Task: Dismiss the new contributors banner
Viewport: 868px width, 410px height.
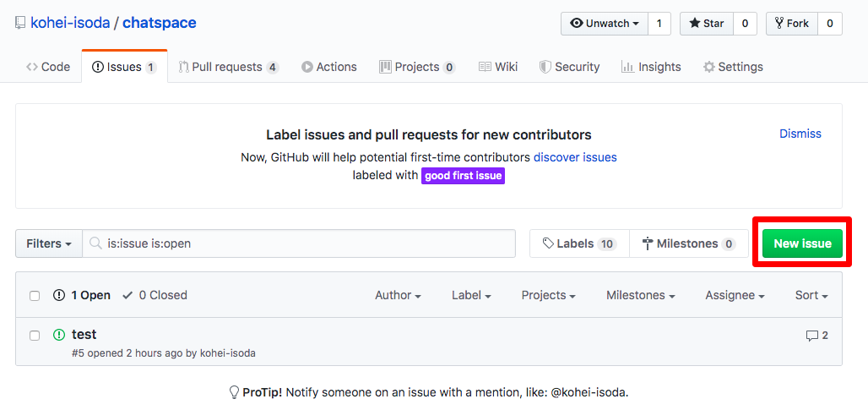Action: pos(800,134)
